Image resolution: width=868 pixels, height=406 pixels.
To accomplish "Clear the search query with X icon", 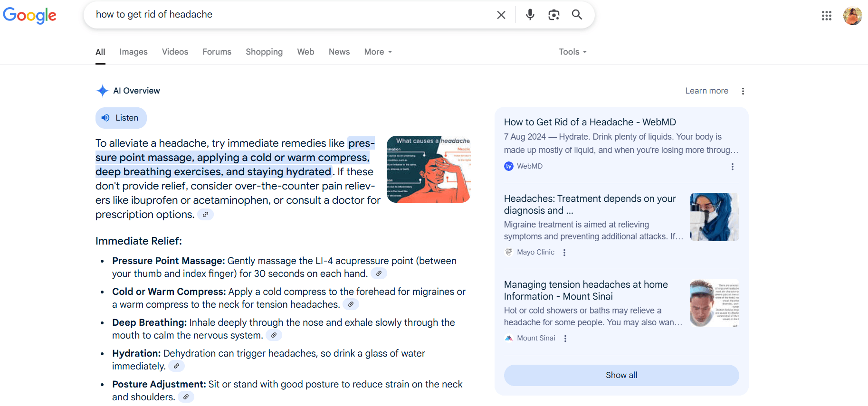I will (x=501, y=15).
